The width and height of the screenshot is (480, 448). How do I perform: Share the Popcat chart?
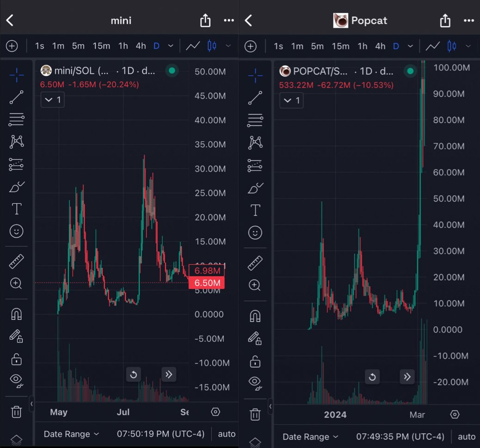[445, 20]
